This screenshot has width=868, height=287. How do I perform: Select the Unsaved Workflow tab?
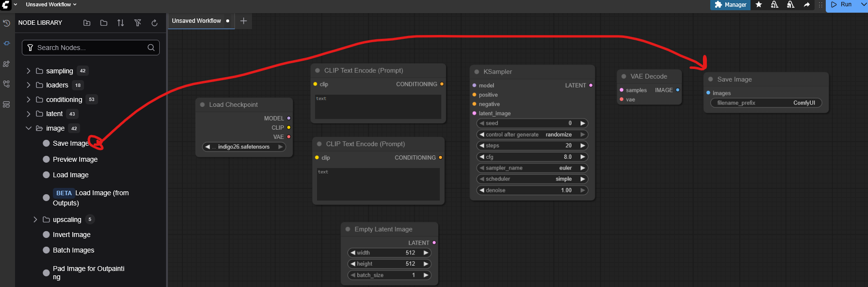pyautogui.click(x=197, y=21)
